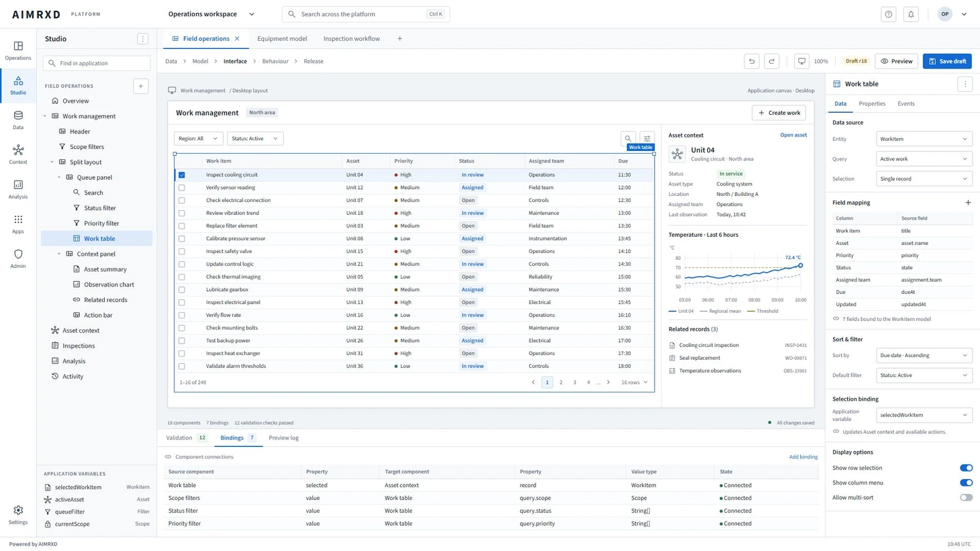The height and width of the screenshot is (551, 980).
Task: Click Search across the platform field
Action: pyautogui.click(x=366, y=14)
